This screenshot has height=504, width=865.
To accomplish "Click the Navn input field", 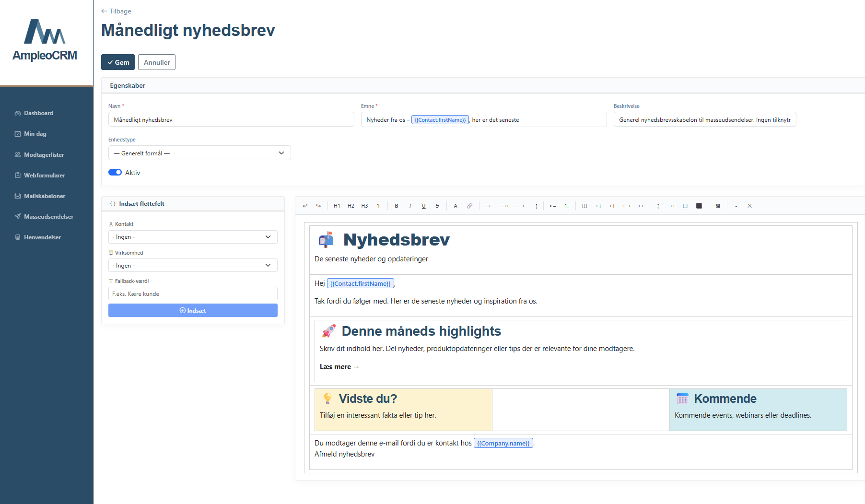I will click(x=231, y=119).
